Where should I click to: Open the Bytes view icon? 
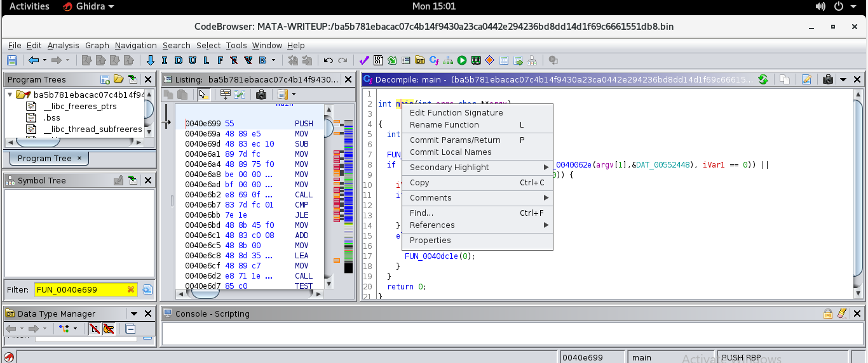point(378,60)
